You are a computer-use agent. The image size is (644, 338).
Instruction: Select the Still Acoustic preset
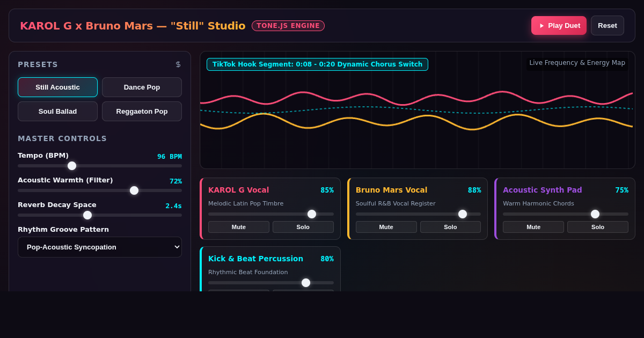coord(57,87)
